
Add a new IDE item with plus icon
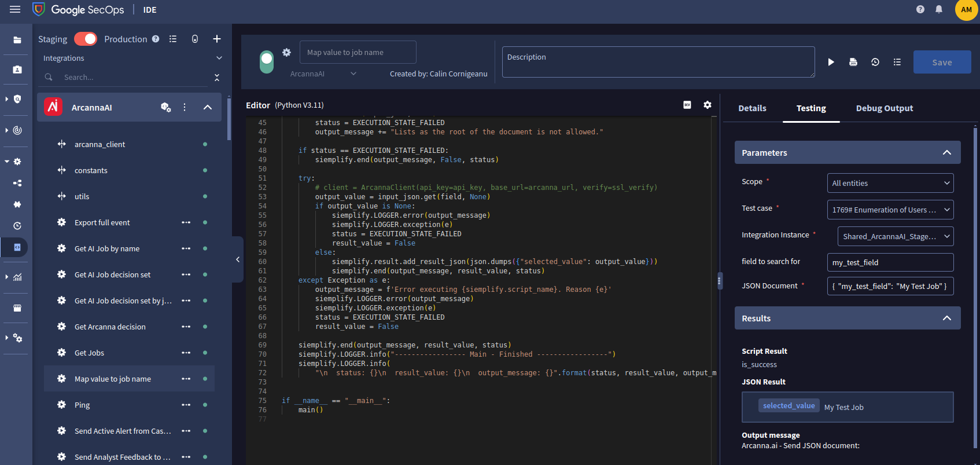[217, 39]
